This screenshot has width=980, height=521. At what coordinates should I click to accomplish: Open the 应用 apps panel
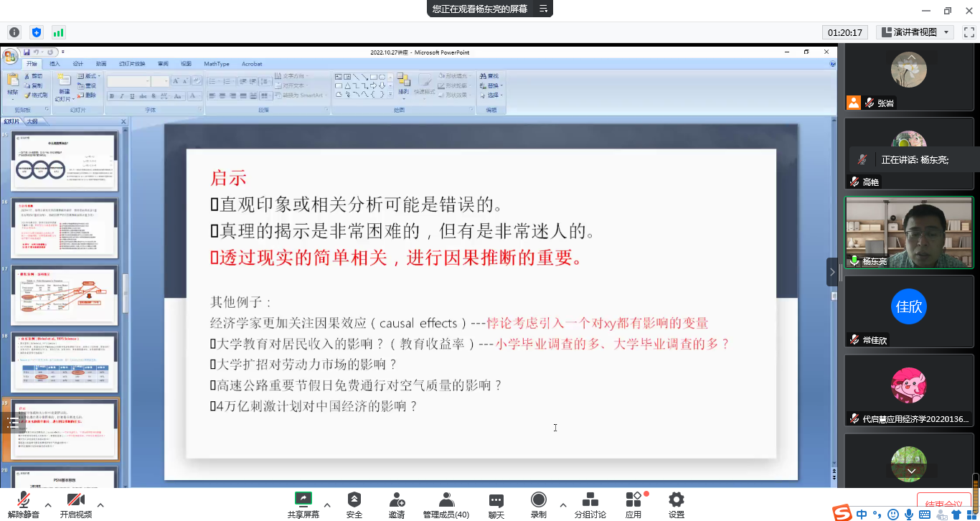[x=633, y=504]
